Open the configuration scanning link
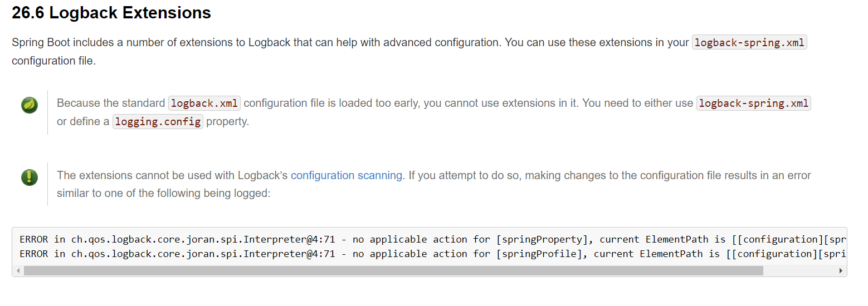 (x=346, y=175)
